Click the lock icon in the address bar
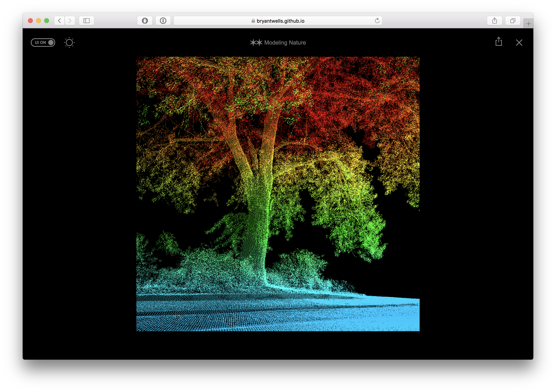Image resolution: width=556 pixels, height=392 pixels. (x=253, y=21)
